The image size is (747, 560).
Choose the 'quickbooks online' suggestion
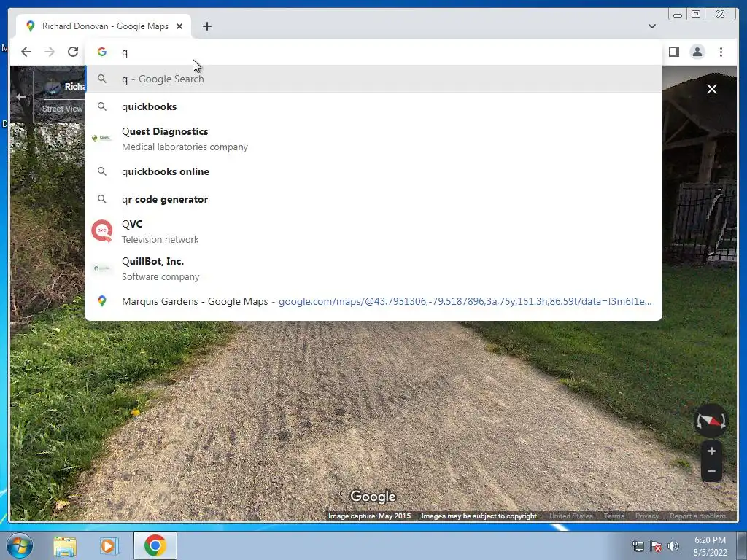point(374,171)
